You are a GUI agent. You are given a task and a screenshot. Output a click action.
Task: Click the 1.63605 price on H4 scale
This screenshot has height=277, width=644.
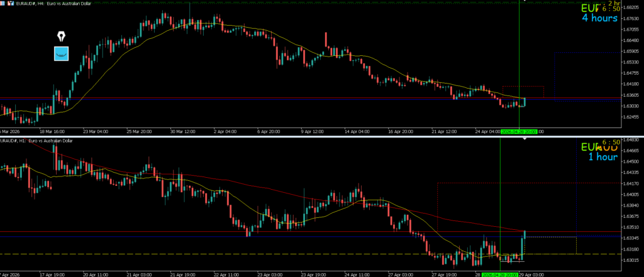pos(630,95)
